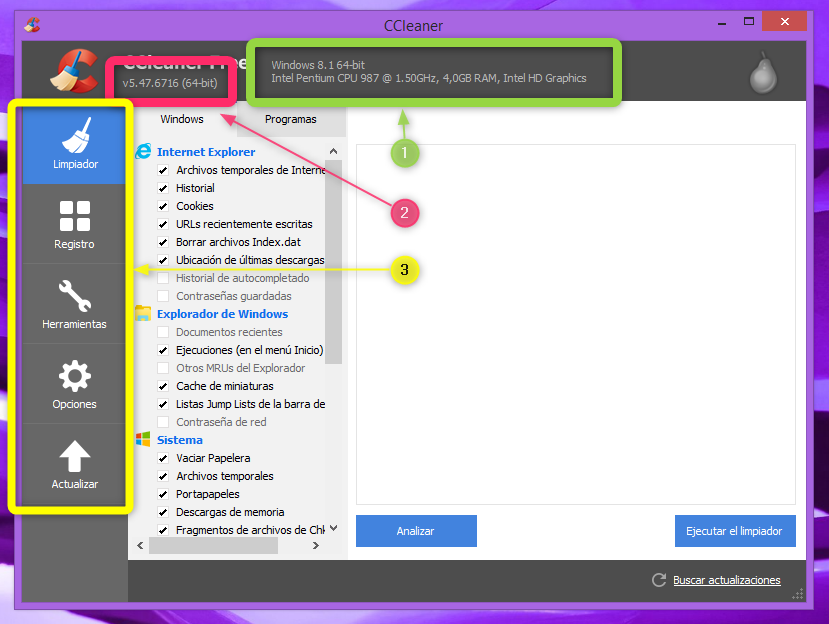Enable Historial de autocompletado
This screenshot has width=829, height=624.
click(163, 278)
